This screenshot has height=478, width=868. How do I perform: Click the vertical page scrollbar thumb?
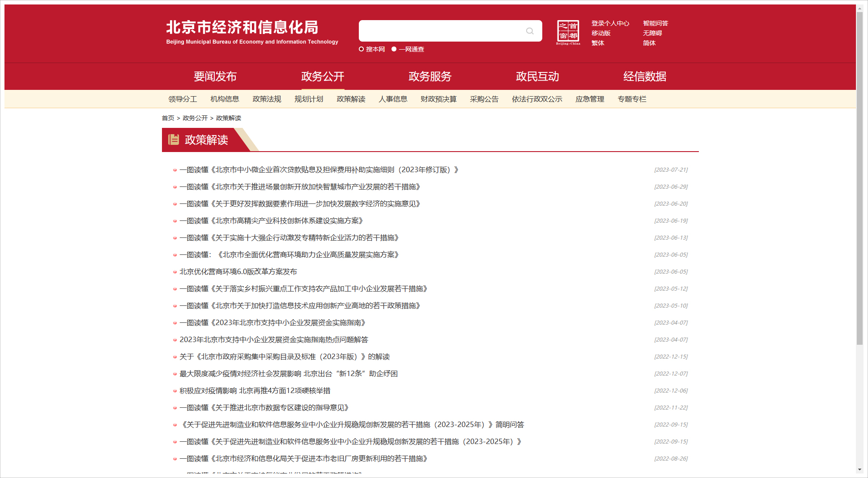pyautogui.click(x=859, y=179)
